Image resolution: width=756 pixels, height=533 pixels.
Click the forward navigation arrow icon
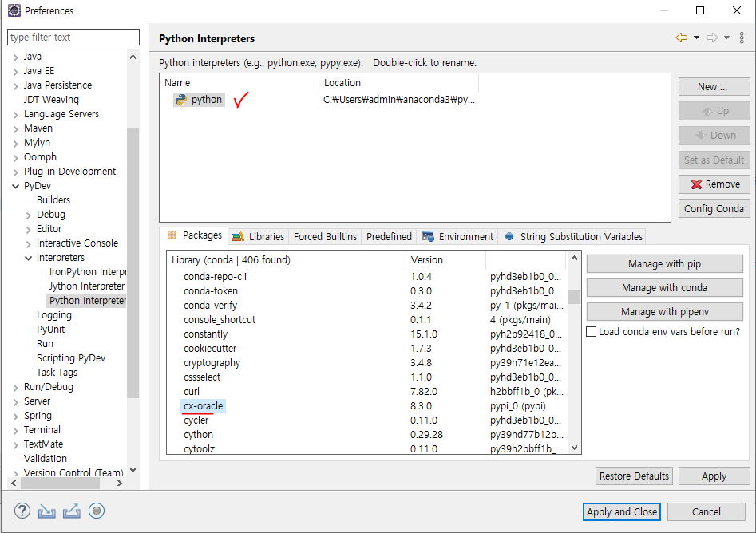pyautogui.click(x=712, y=38)
